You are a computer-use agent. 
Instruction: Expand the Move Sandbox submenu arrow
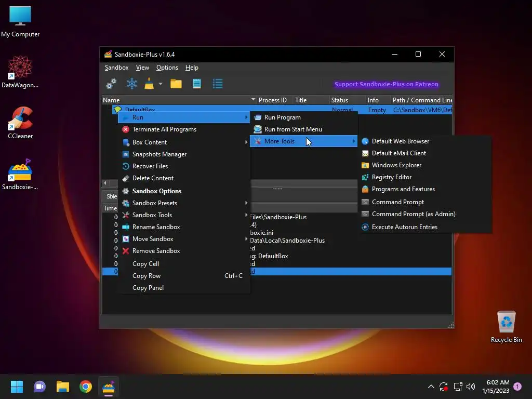point(246,239)
